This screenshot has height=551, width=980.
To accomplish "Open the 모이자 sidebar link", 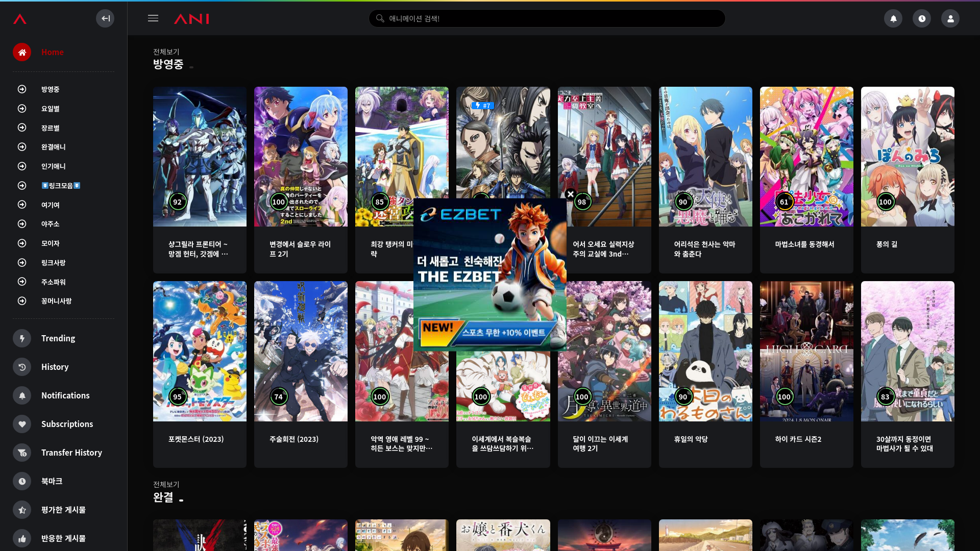I will pyautogui.click(x=51, y=243).
